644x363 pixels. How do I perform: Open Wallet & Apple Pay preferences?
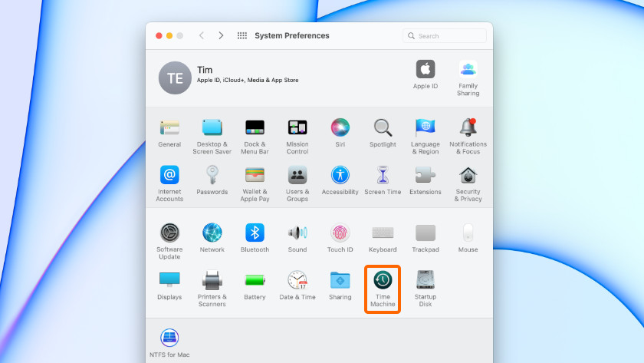point(255,183)
